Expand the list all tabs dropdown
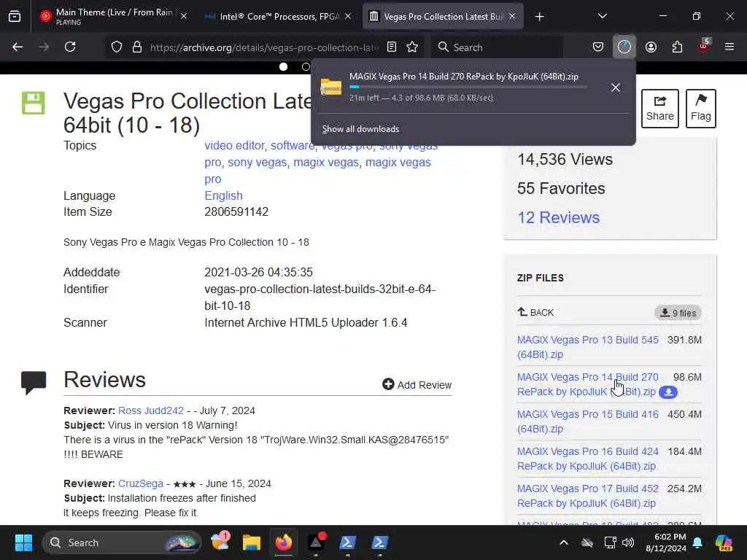The width and height of the screenshot is (747, 560). (x=602, y=17)
